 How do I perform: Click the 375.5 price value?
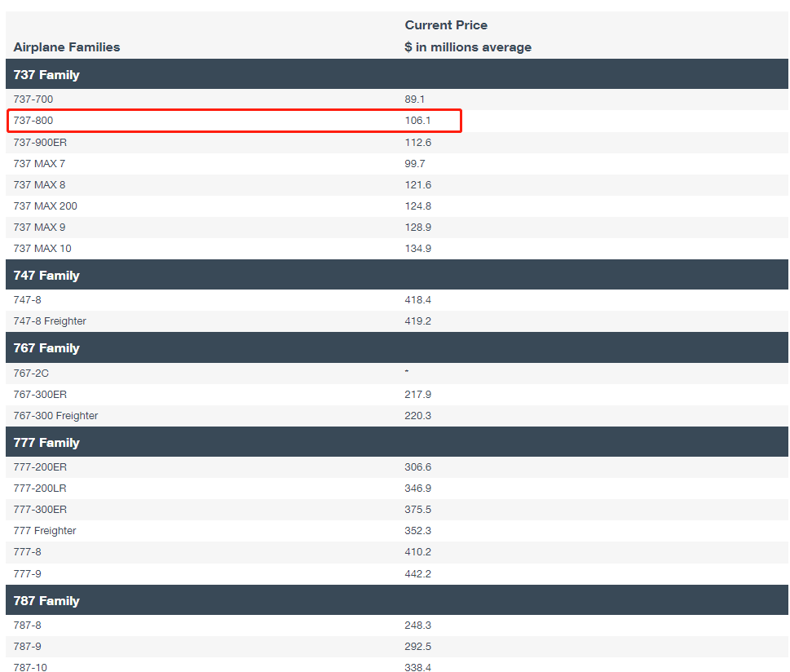pos(417,510)
